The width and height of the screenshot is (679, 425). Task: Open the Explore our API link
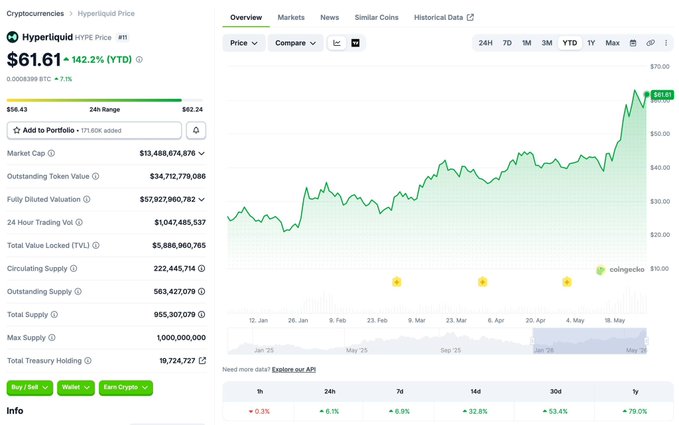coord(294,370)
